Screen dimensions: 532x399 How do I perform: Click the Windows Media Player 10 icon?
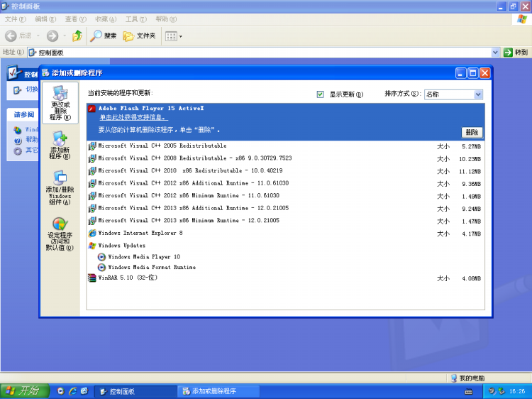(x=101, y=257)
